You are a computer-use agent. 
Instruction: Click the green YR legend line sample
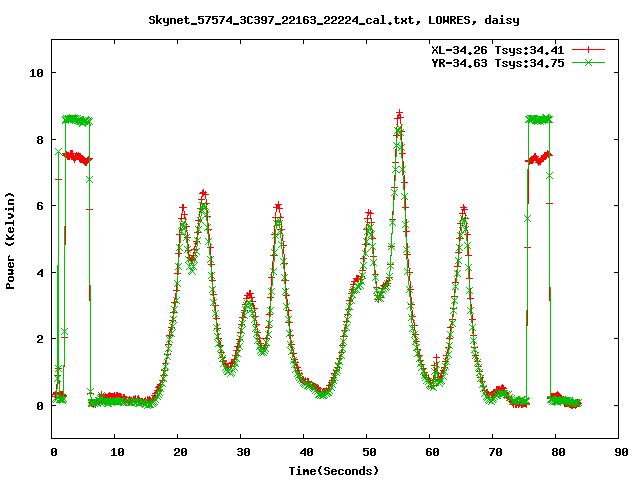point(588,62)
